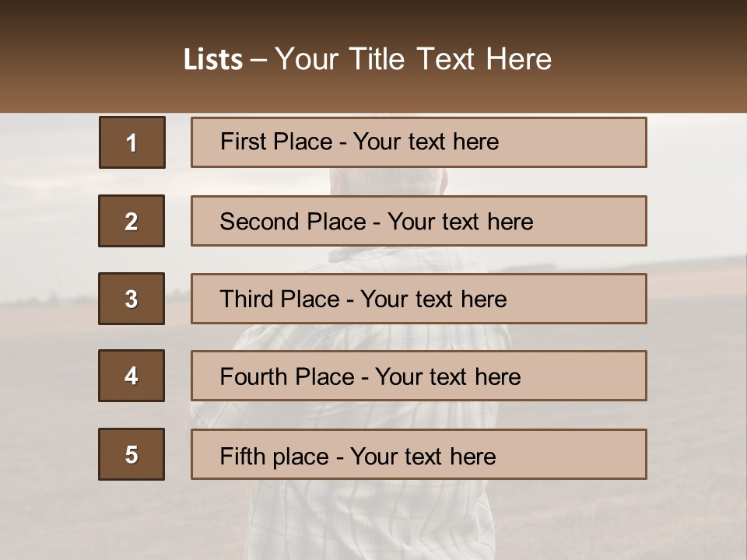Click the word 'Fifth' in list
The height and width of the screenshot is (560, 747).
tap(236, 457)
